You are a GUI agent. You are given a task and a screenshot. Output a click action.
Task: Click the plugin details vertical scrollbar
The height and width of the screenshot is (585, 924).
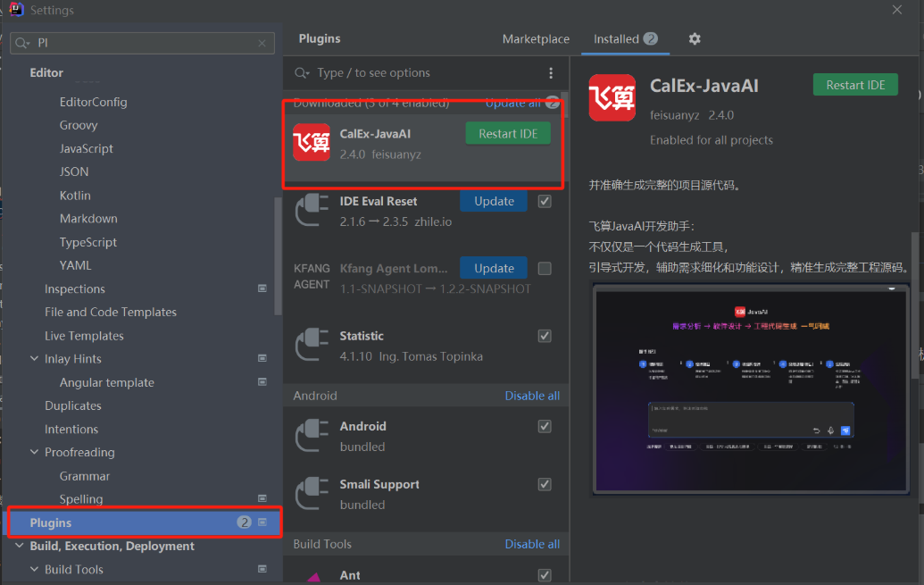tap(915, 305)
